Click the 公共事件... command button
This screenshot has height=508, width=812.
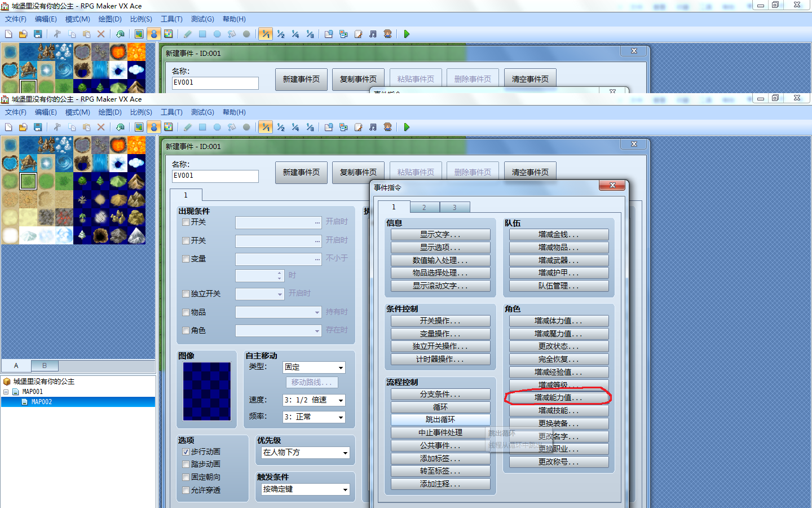440,446
